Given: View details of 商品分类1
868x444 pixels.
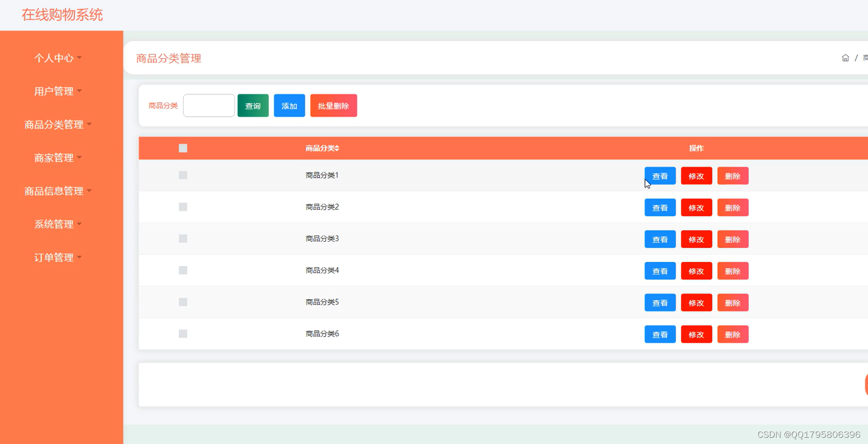Looking at the screenshot, I should [660, 176].
